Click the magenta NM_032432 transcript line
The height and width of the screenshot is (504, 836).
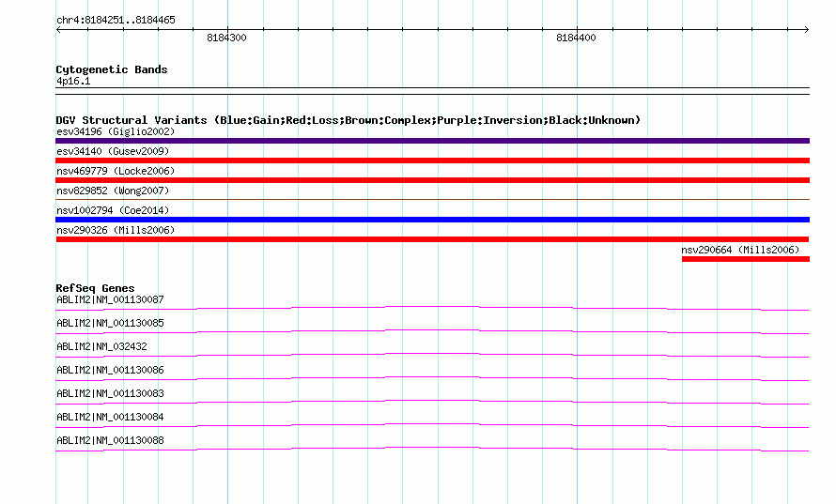[432, 355]
